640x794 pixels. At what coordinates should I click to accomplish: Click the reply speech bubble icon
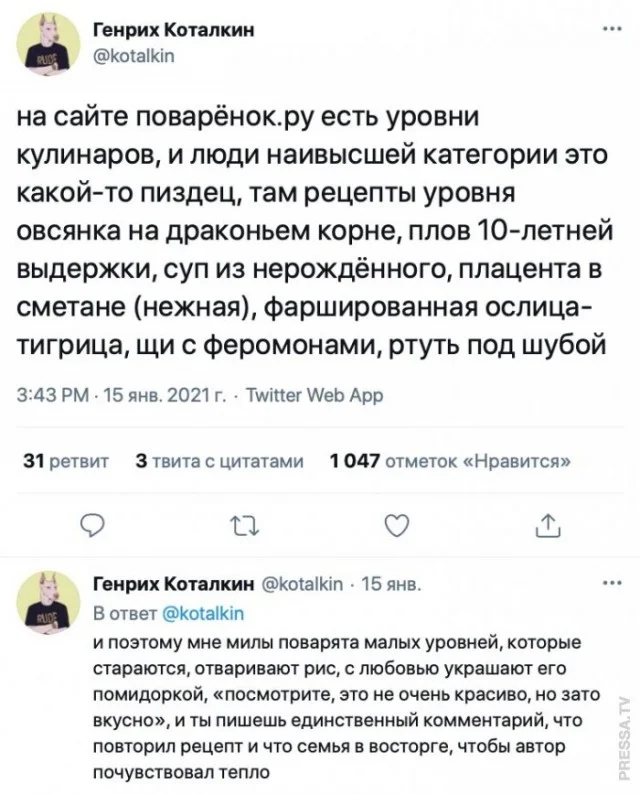pos(91,523)
